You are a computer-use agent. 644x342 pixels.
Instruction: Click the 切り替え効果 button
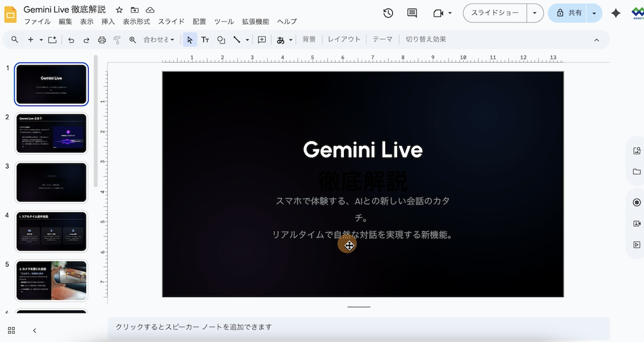point(426,39)
